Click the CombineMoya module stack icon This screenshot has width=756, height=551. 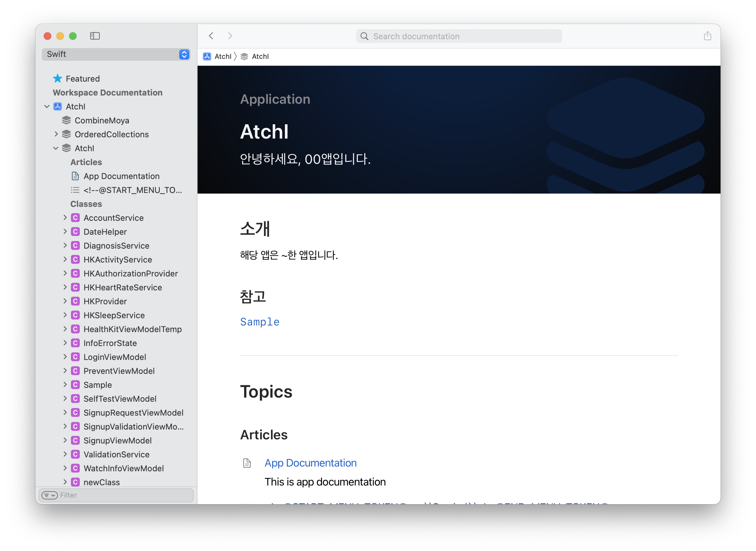pyautogui.click(x=66, y=121)
